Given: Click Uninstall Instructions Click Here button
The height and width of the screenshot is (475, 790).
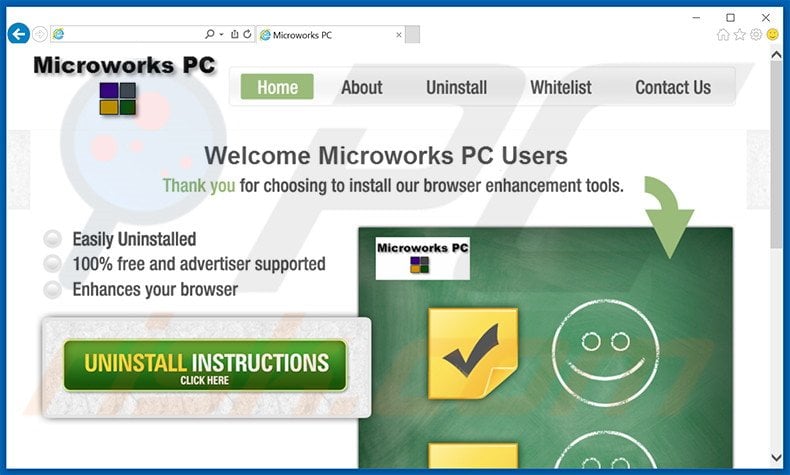Looking at the screenshot, I should 206,366.
